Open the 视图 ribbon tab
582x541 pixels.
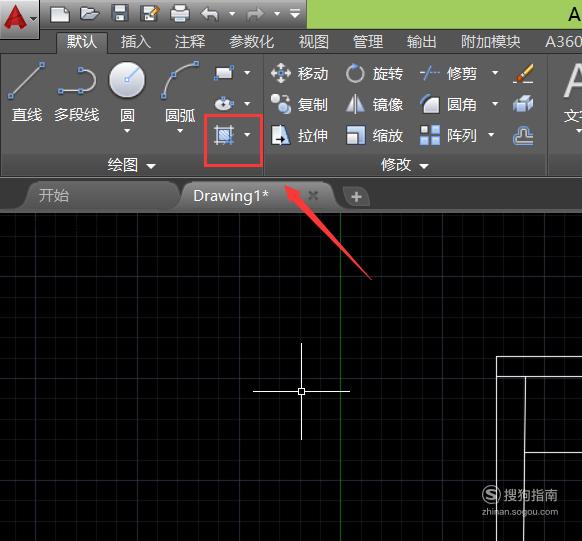[314, 42]
